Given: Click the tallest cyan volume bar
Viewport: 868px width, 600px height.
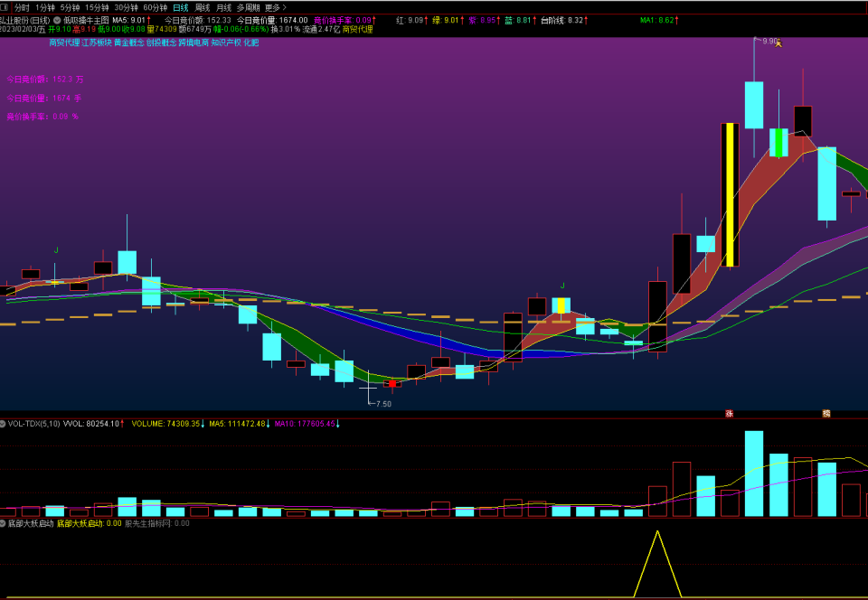Looking at the screenshot, I should point(754,473).
